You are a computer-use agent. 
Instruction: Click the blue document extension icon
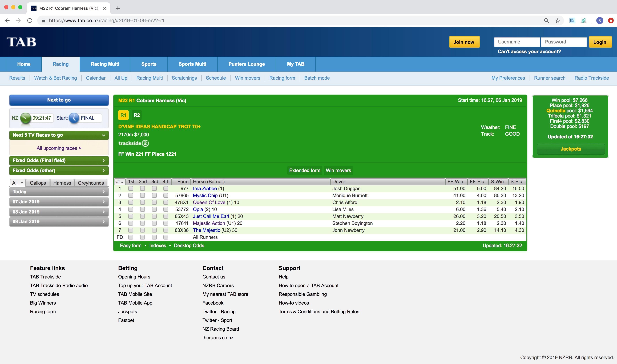pos(572,21)
